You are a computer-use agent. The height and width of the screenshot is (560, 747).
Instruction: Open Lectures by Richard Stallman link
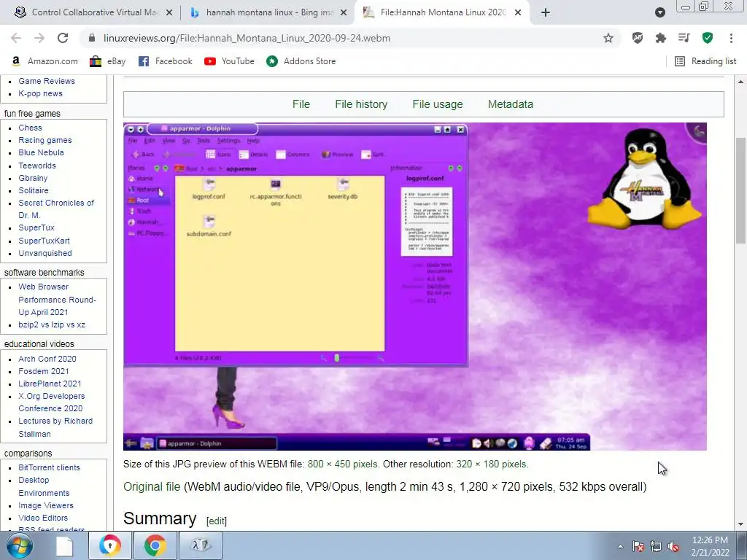pyautogui.click(x=55, y=427)
